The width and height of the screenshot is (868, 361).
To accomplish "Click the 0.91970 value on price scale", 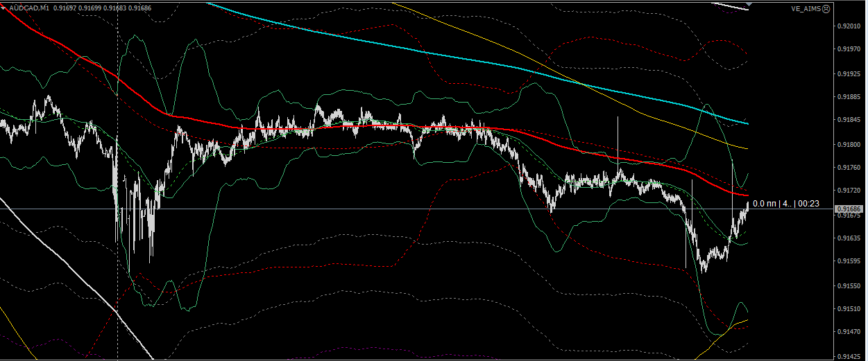I will click(850, 50).
